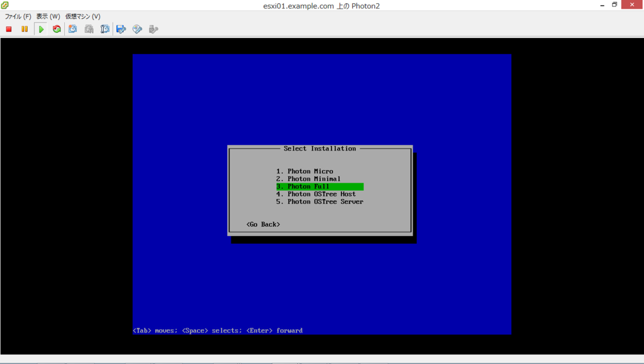Click the red power off button
Image resolution: width=644 pixels, height=364 pixels.
tap(9, 29)
